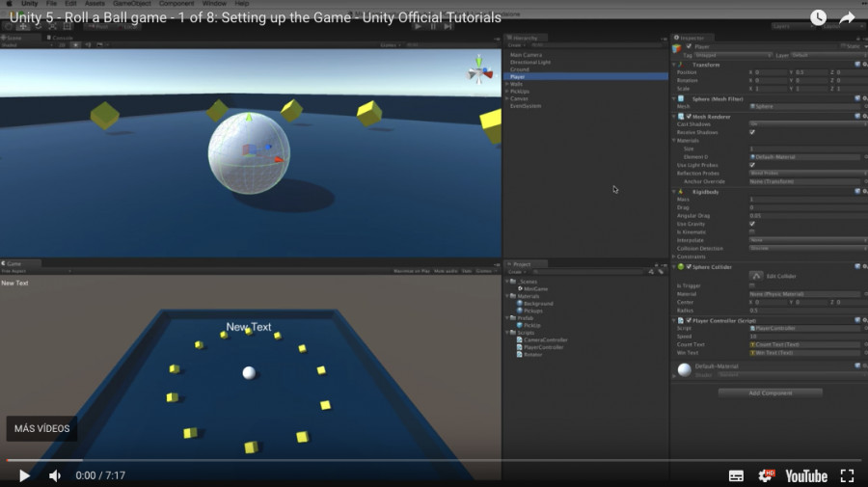Toggle Use Gravity checkbox
The height and width of the screenshot is (487, 868).
coord(751,224)
